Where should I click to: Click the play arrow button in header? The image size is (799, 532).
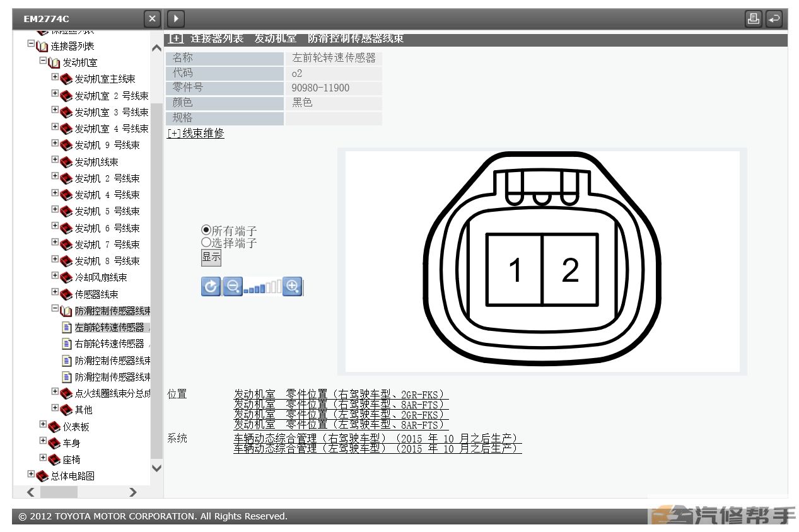pyautogui.click(x=176, y=19)
